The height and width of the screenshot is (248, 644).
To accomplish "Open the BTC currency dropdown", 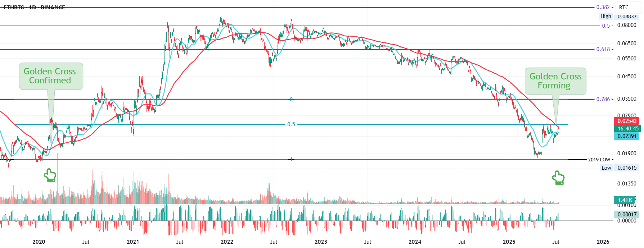I will [628, 7].
